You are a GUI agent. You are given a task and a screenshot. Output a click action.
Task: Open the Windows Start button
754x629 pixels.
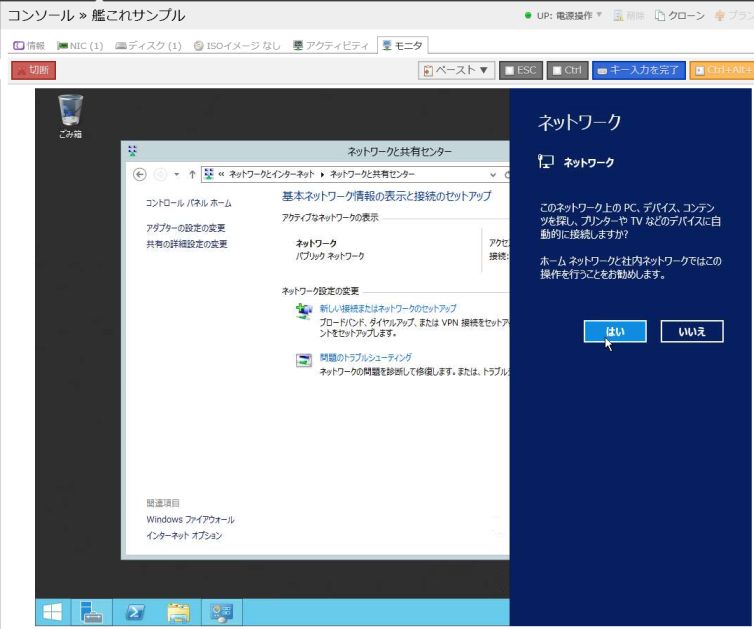(x=52, y=612)
